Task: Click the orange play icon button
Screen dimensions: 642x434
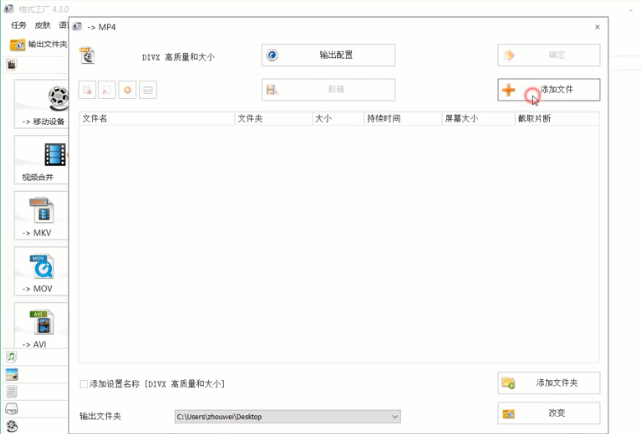Action: pos(127,90)
